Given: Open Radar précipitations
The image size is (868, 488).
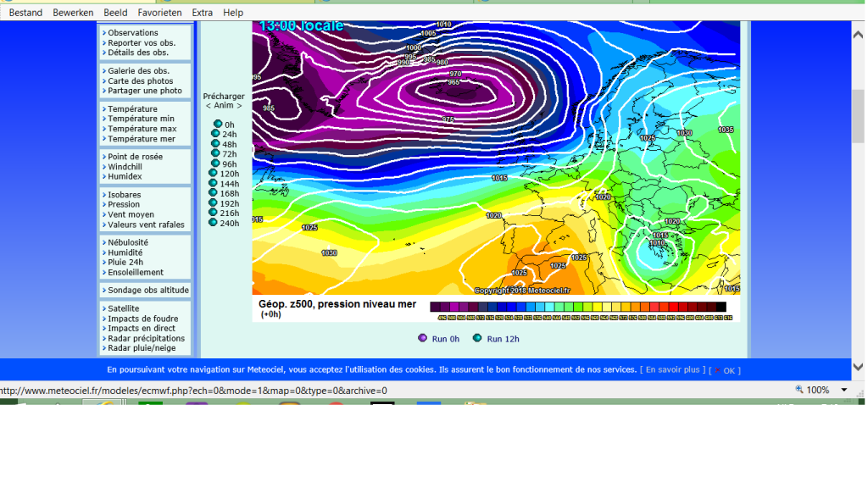Looking at the screenshot, I should point(146,338).
